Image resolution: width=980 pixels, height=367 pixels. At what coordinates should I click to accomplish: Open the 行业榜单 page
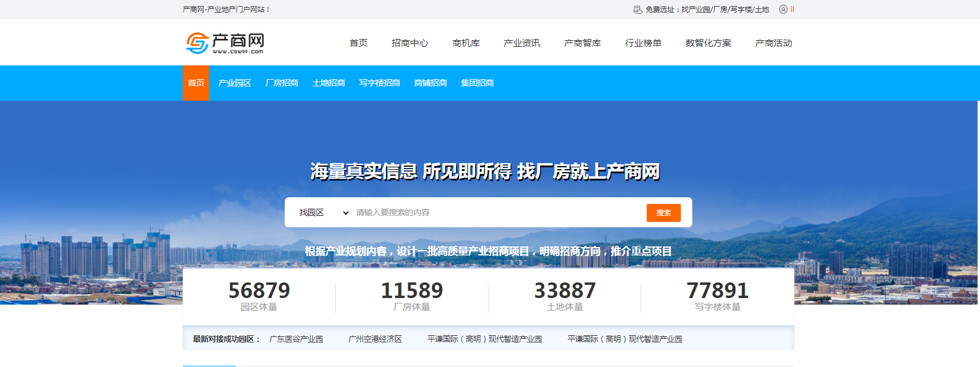click(643, 43)
